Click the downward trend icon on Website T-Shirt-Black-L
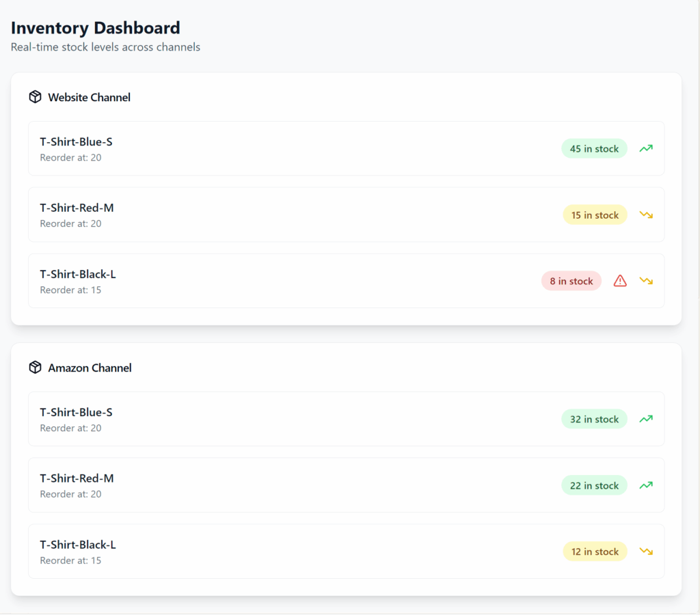This screenshot has height=615, width=700. (645, 280)
